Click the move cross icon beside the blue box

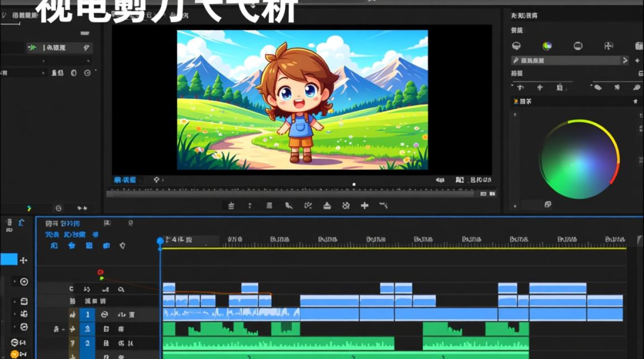tap(23, 260)
